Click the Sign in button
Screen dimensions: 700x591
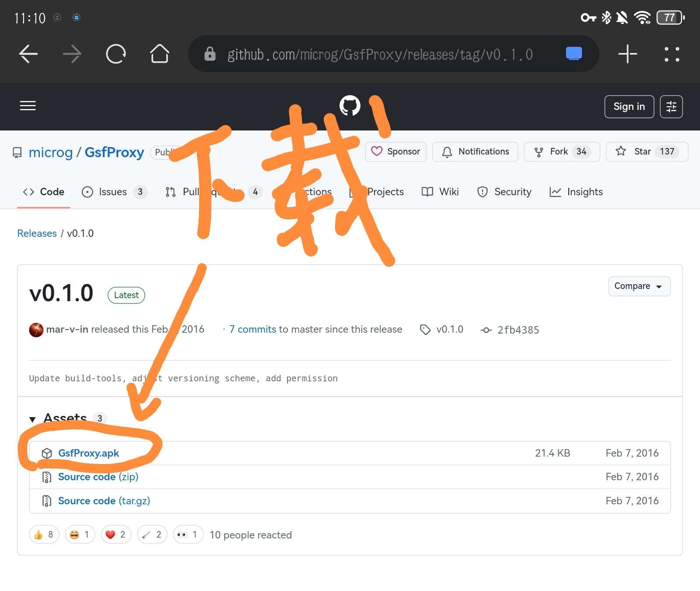(x=629, y=107)
